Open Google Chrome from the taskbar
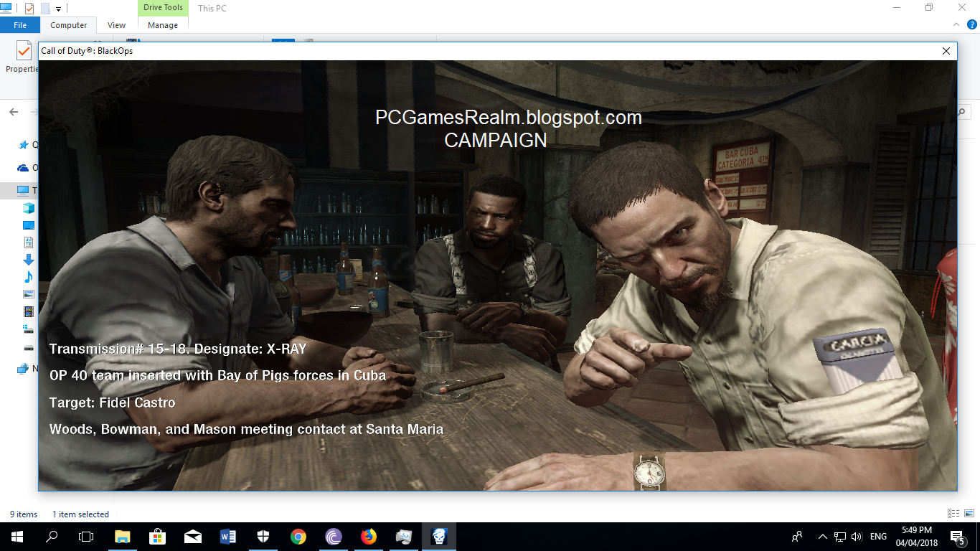980x551 pixels. [x=298, y=537]
